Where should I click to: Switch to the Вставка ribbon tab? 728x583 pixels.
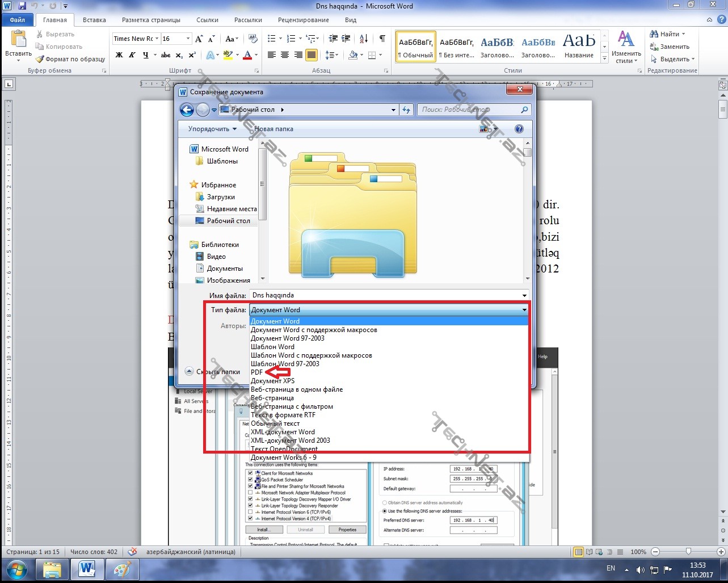94,20
